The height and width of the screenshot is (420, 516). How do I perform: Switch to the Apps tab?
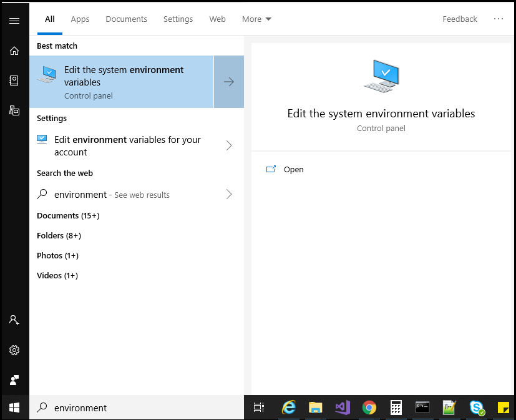(80, 19)
